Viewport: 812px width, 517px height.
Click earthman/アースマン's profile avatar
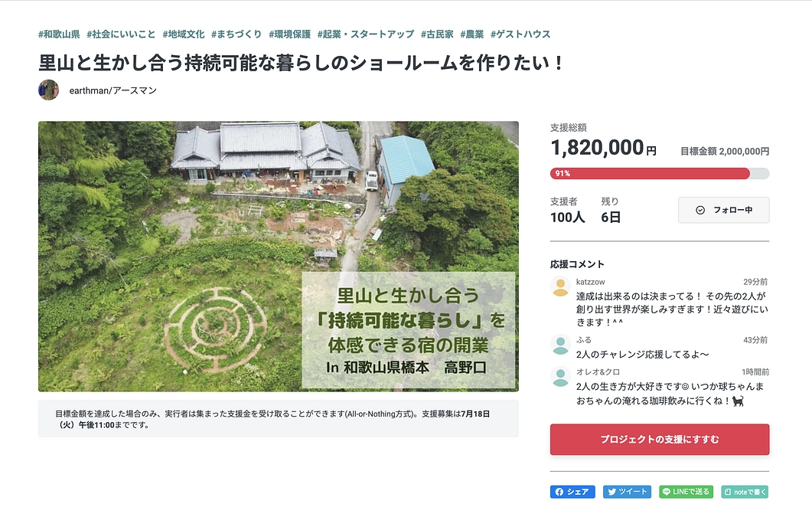point(47,90)
